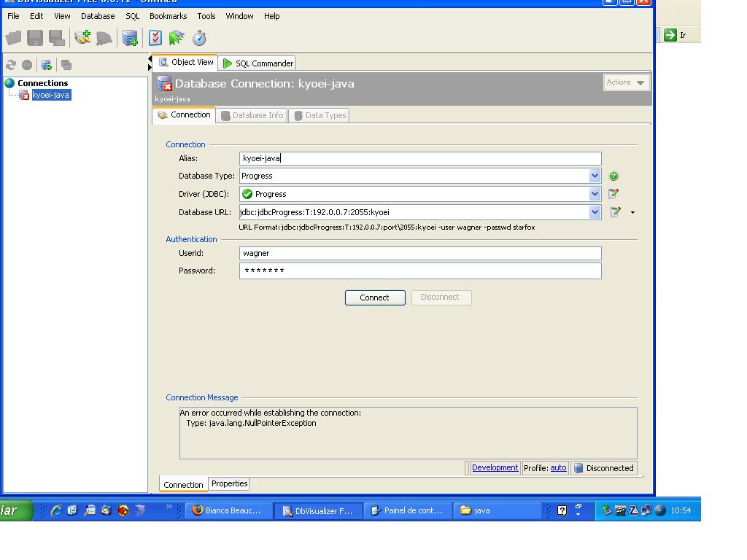Click the Connect All plug icon
The height and width of the screenshot is (560, 747).
point(83,38)
